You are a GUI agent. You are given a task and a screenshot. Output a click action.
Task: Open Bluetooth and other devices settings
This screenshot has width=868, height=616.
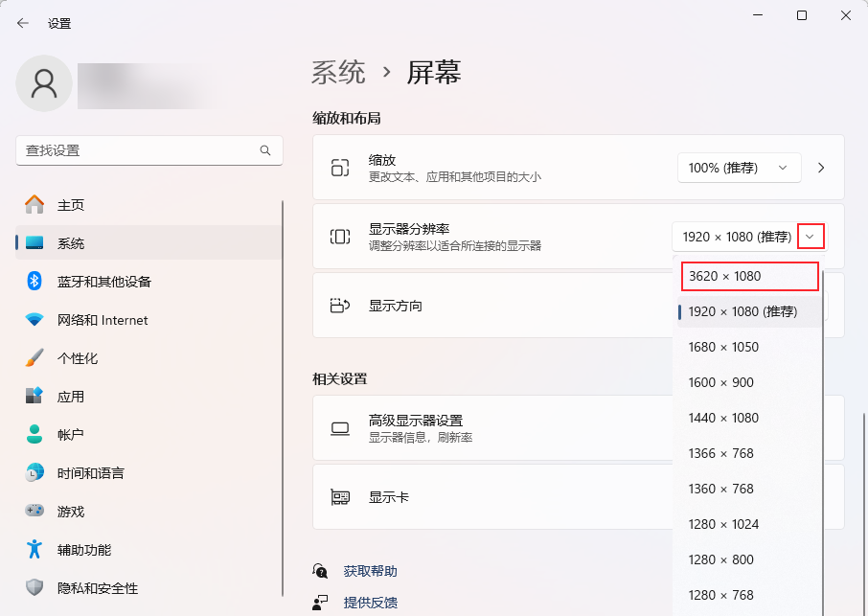[x=103, y=282]
